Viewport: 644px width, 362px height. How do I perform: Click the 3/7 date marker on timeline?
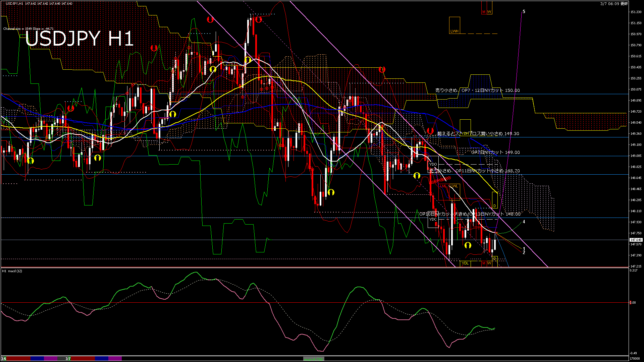tap(68, 359)
